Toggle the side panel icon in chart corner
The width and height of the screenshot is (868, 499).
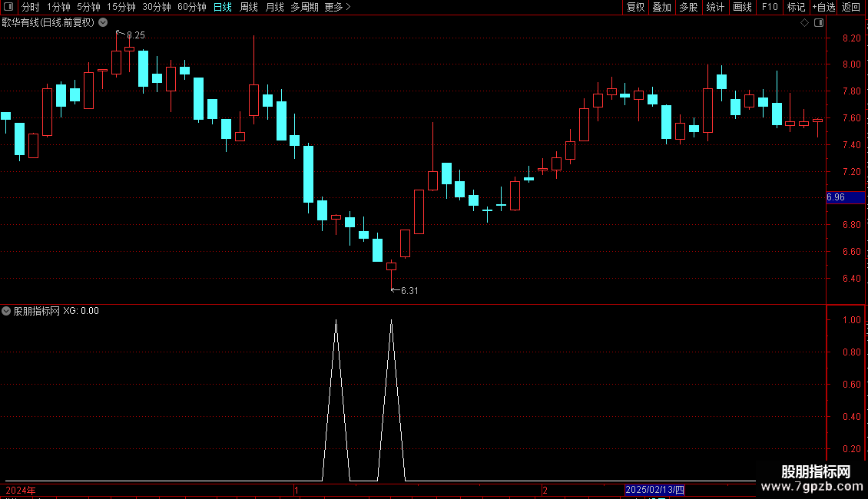tap(819, 22)
